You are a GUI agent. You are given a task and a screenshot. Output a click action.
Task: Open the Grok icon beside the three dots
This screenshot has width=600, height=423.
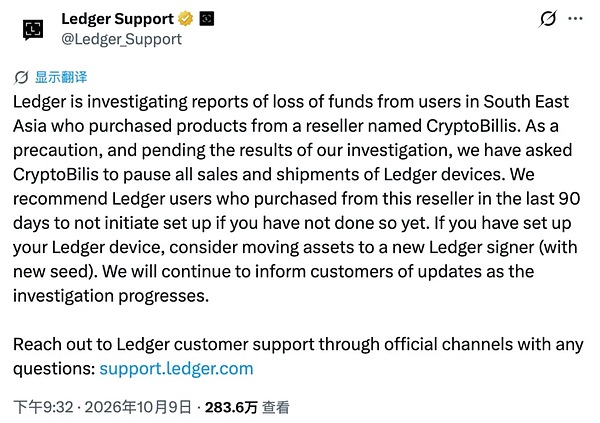pyautogui.click(x=548, y=19)
